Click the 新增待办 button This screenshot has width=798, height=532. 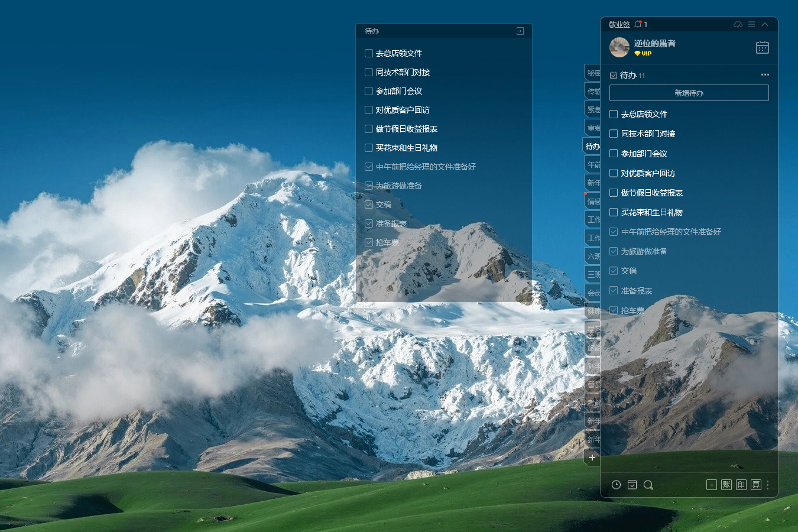pos(689,93)
